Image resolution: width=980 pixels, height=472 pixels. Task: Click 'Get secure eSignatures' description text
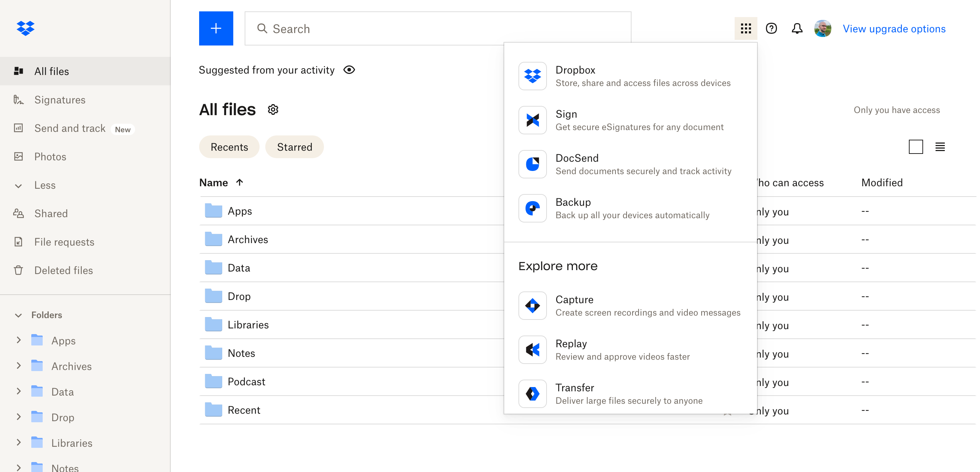pyautogui.click(x=639, y=127)
